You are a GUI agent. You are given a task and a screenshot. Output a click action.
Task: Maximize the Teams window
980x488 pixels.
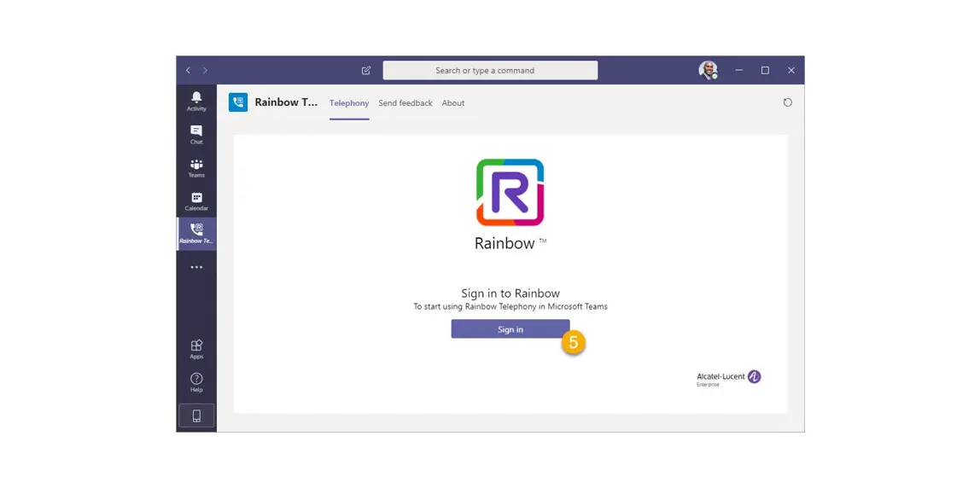pos(765,71)
